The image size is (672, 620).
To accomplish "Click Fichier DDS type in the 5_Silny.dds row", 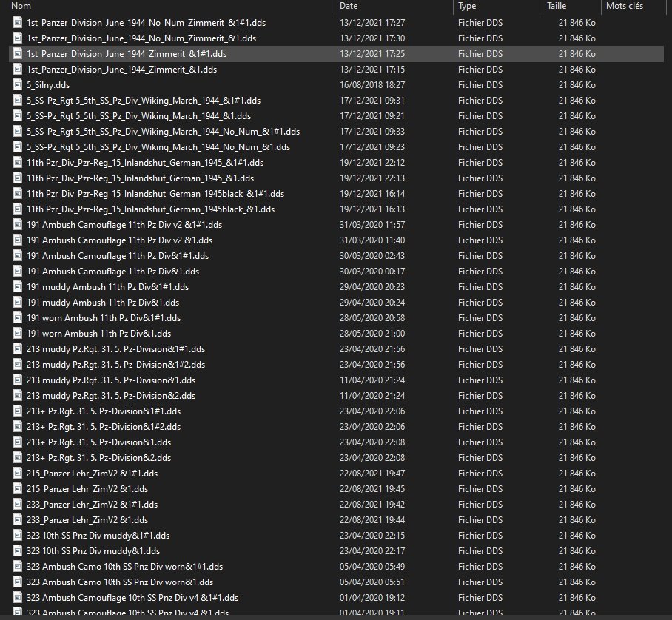I will point(480,85).
